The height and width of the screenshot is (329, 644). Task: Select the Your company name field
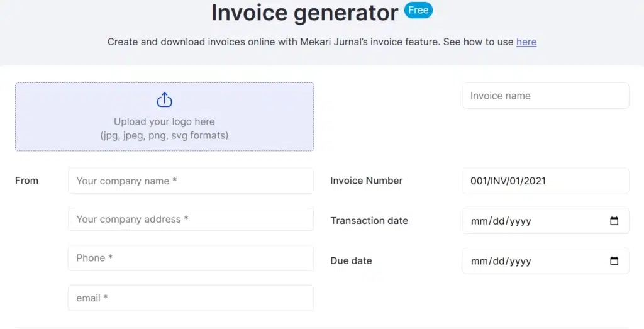pos(191,181)
